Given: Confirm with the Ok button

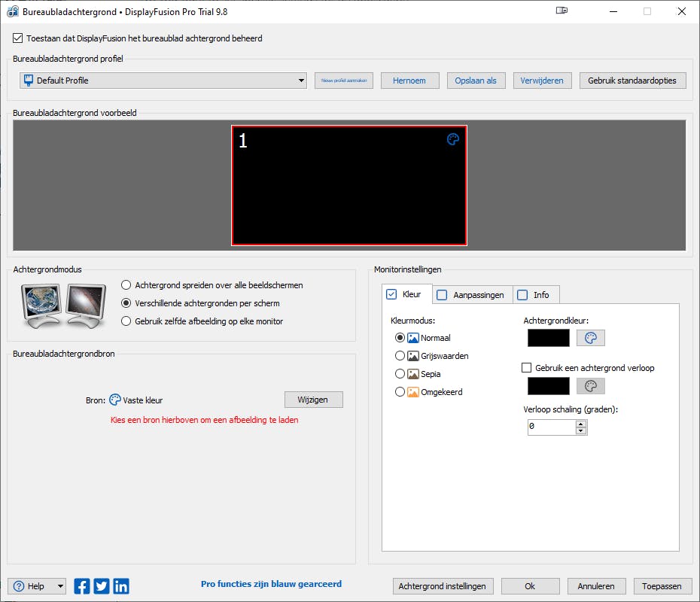Looking at the screenshot, I should click(530, 586).
